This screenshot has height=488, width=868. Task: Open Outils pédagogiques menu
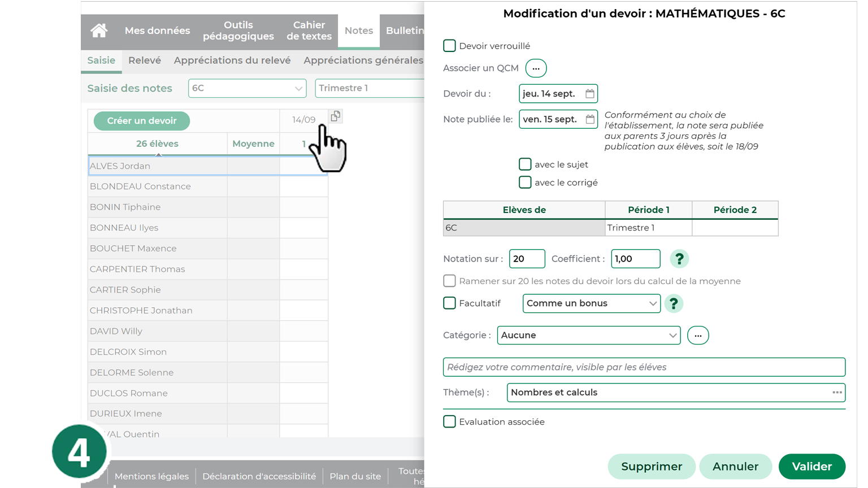pos(238,30)
